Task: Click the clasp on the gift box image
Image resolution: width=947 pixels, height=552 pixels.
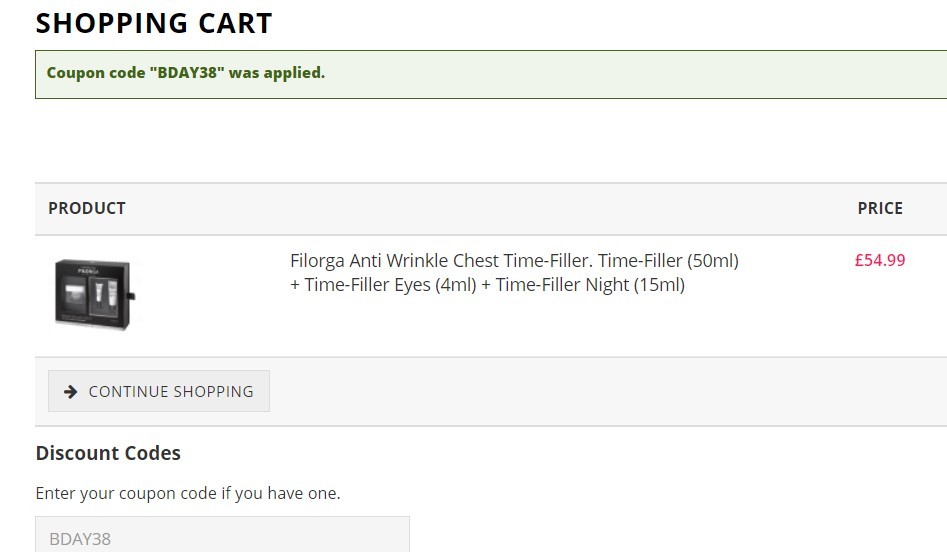Action: pyautogui.click(x=132, y=295)
